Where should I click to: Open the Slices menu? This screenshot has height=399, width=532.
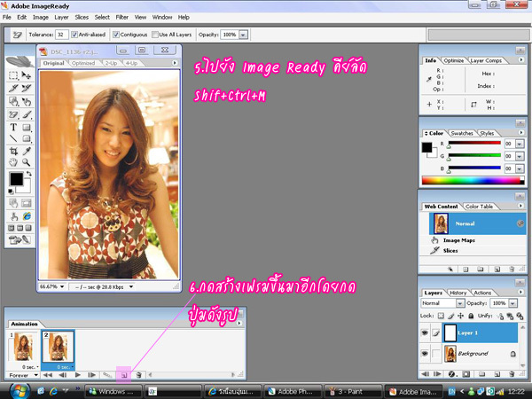[82, 18]
